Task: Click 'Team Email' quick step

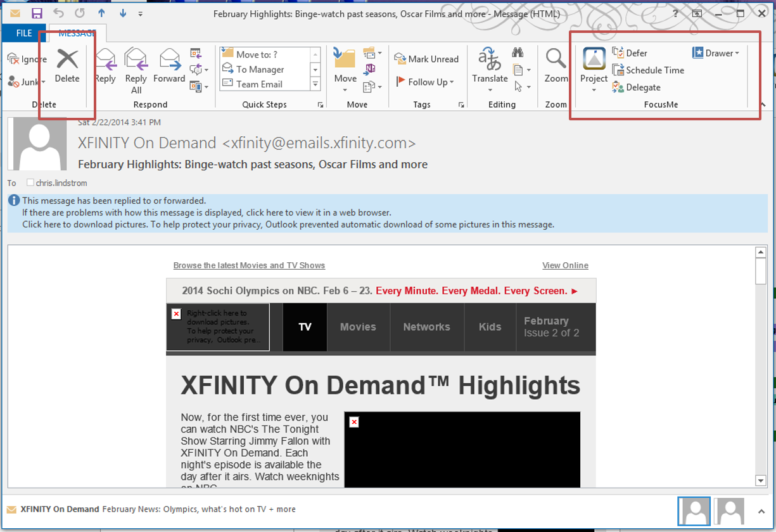Action: 265,84
